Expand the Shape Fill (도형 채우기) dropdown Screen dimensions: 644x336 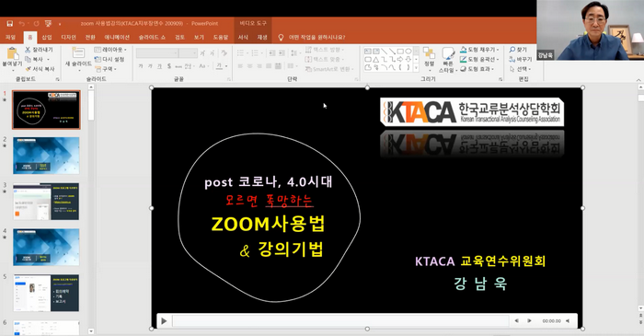pos(479,50)
